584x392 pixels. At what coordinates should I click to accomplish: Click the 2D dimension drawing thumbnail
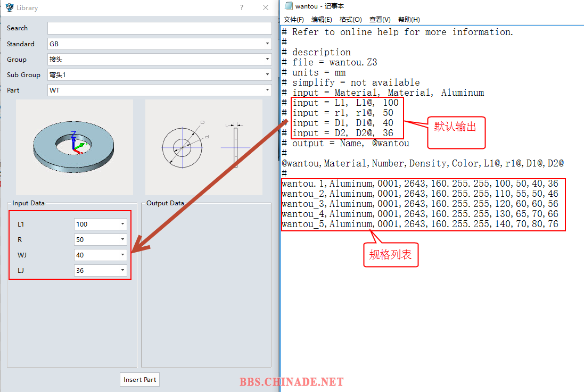coord(204,147)
